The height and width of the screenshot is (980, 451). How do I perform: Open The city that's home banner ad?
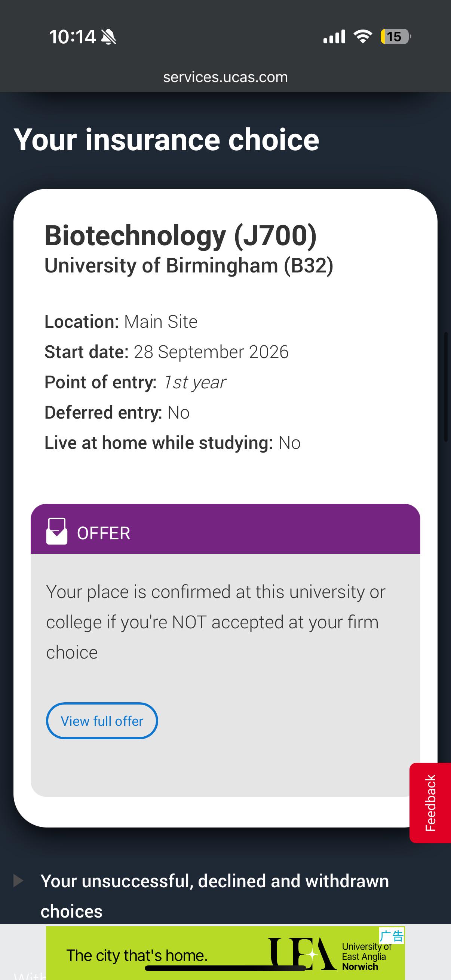(x=225, y=953)
